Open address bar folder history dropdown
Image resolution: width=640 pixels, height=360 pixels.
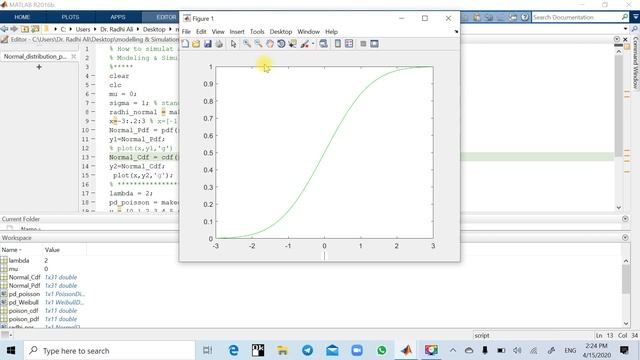pyautogui.click(x=625, y=29)
